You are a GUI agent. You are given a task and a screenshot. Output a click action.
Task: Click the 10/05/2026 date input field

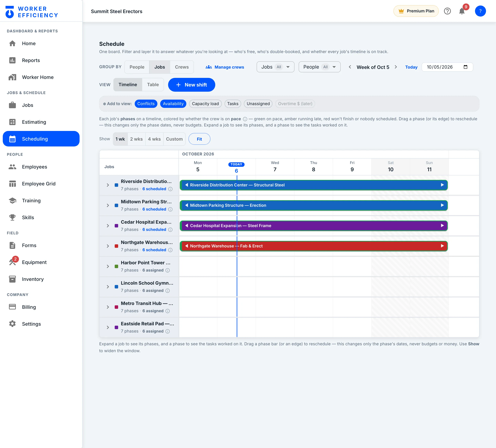pos(447,67)
